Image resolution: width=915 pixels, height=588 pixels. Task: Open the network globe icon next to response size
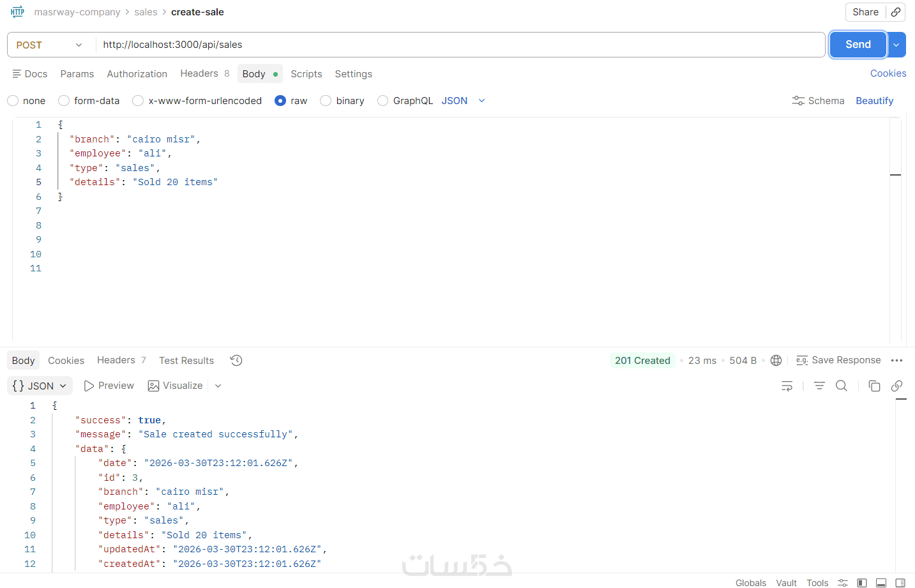[x=776, y=361]
